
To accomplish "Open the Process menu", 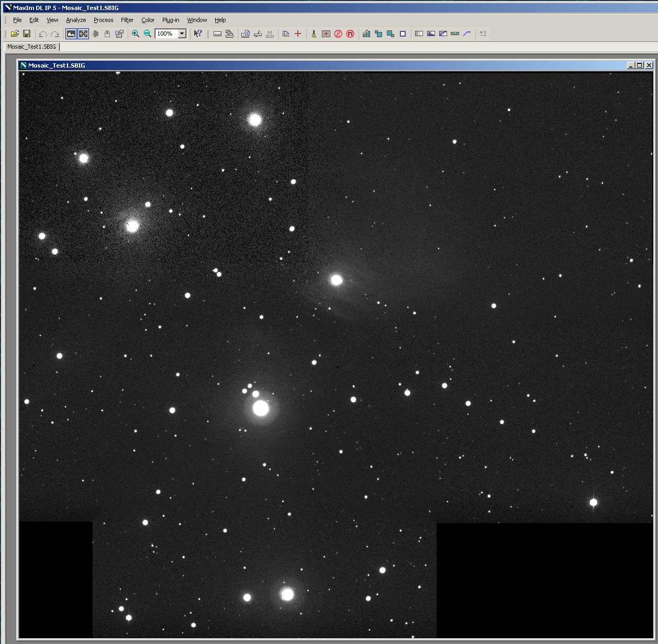I will (x=104, y=20).
